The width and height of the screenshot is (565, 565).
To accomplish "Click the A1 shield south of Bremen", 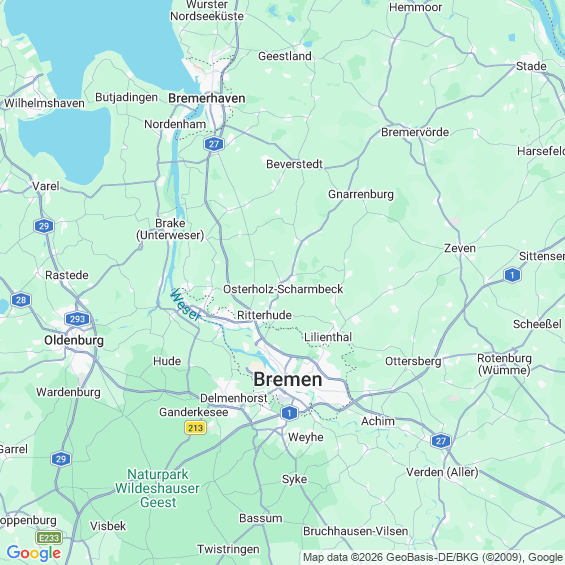I will (x=289, y=413).
